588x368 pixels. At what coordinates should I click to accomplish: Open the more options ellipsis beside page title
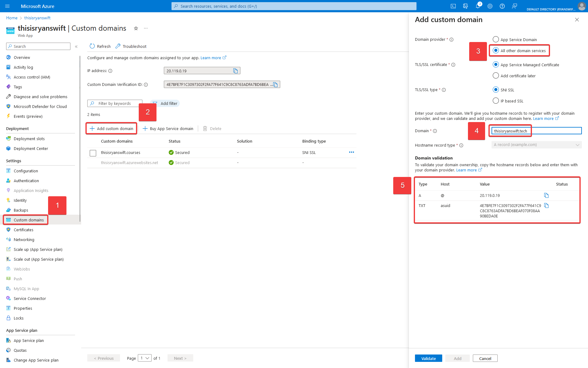pyautogui.click(x=146, y=28)
